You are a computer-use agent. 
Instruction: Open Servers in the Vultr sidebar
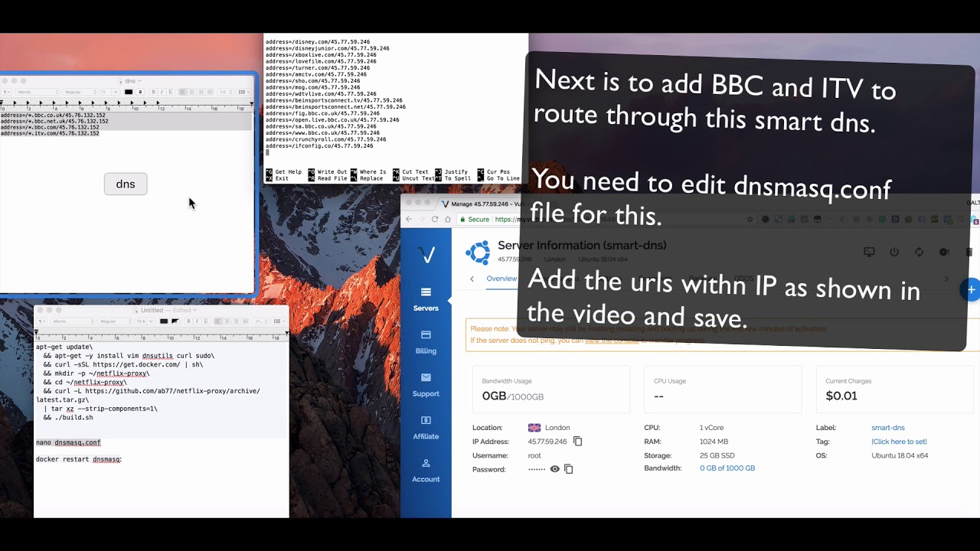426,299
